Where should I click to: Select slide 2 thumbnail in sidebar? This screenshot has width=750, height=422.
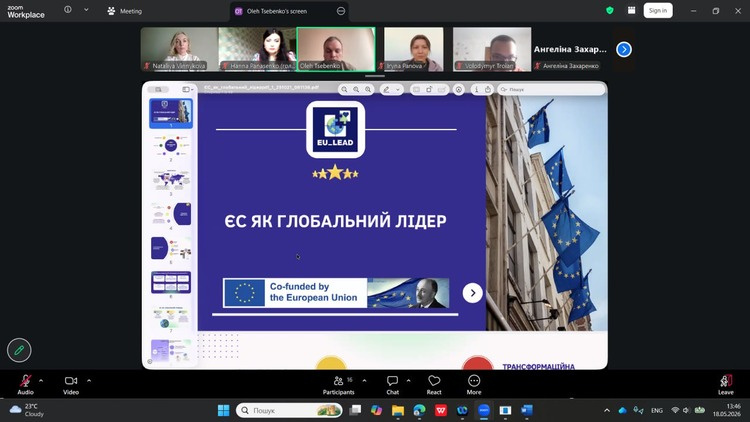pyautogui.click(x=171, y=145)
